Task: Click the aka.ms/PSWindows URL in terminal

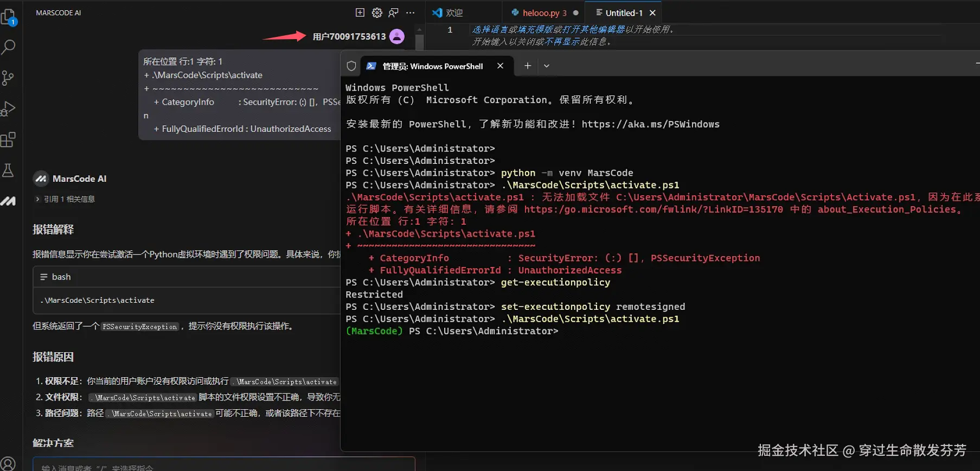Action: [650, 124]
